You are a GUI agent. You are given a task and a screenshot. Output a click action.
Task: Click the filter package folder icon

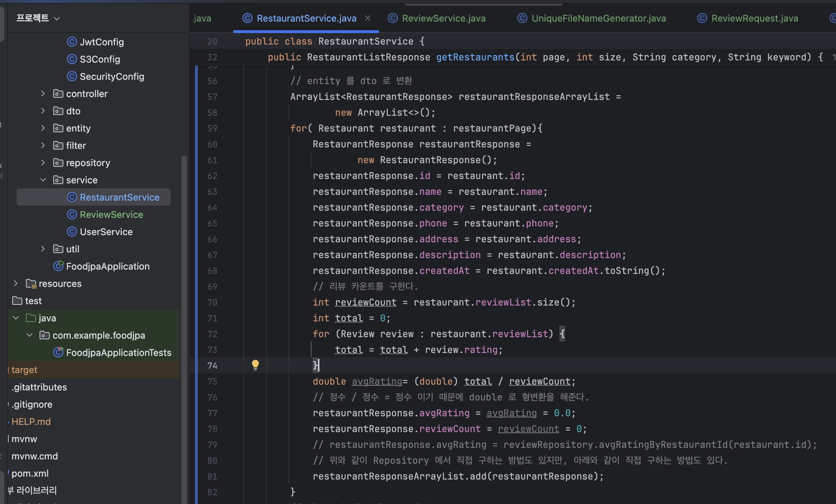coord(58,146)
